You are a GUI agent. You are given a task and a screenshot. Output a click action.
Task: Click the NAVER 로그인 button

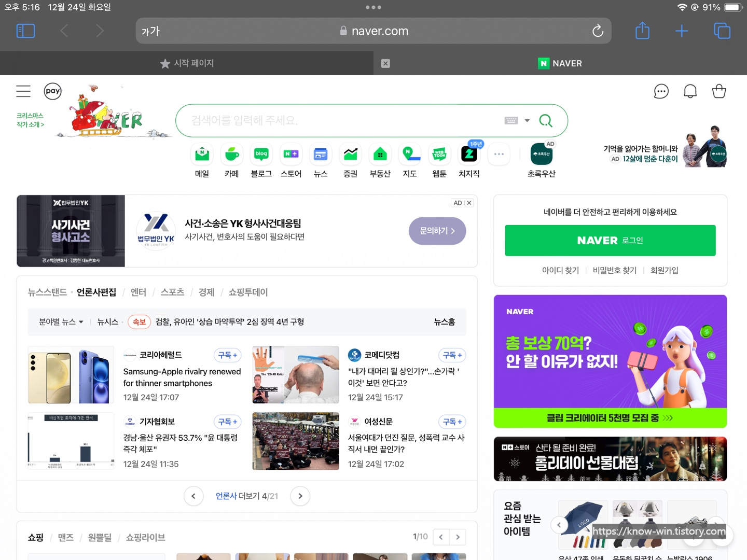pos(610,241)
